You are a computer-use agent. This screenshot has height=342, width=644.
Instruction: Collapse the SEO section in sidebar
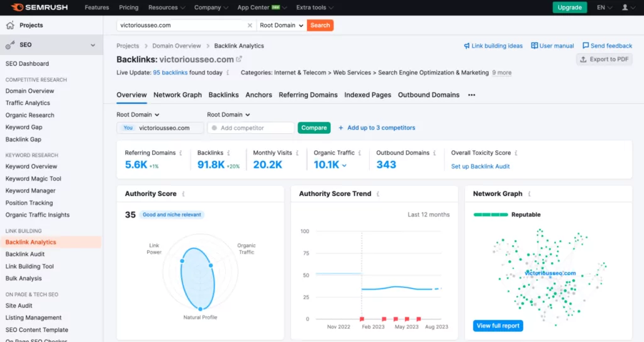(93, 45)
